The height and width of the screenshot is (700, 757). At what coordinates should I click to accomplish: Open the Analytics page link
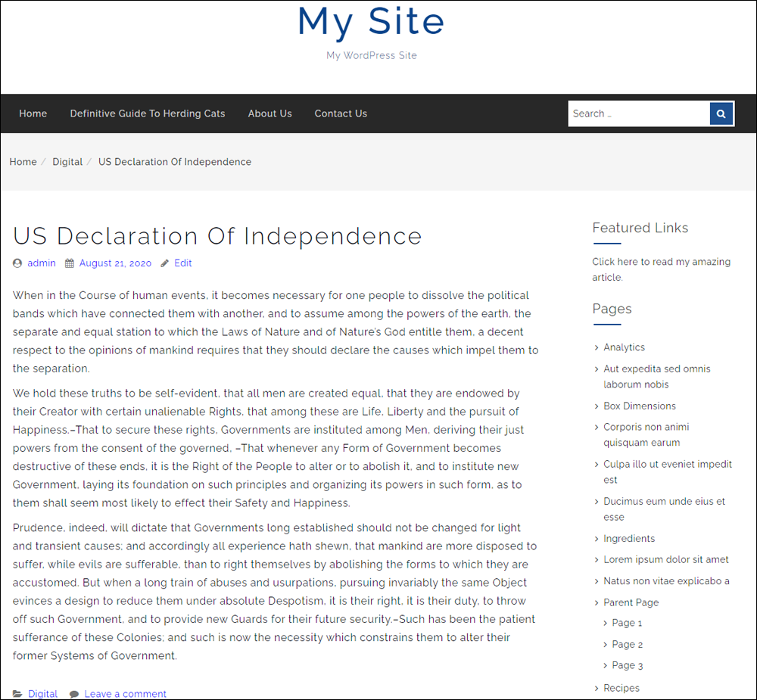tap(624, 347)
